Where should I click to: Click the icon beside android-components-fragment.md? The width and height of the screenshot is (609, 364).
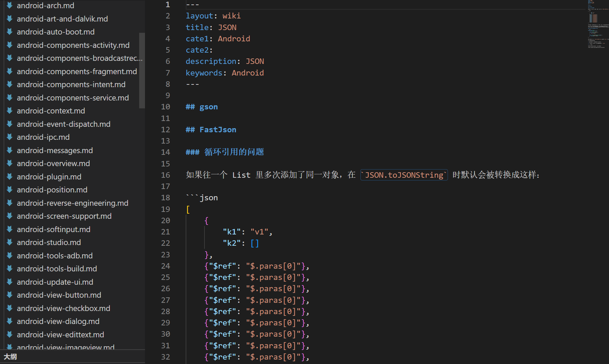click(10, 71)
